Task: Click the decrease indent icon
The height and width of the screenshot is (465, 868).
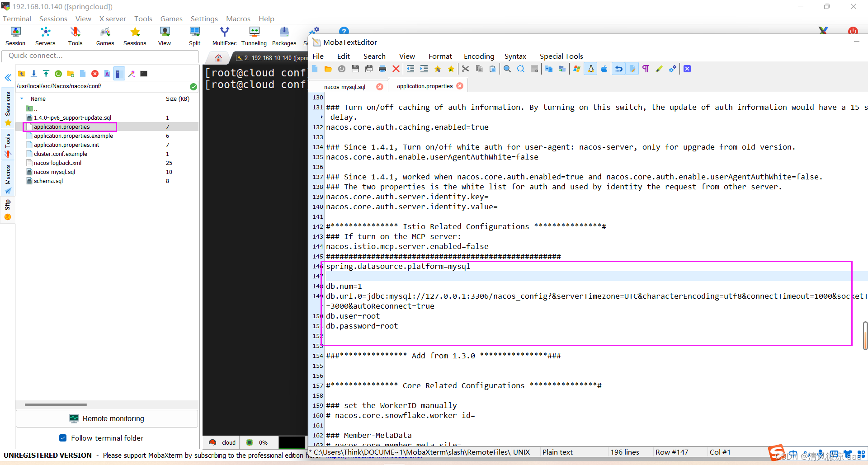Action: [x=410, y=69]
